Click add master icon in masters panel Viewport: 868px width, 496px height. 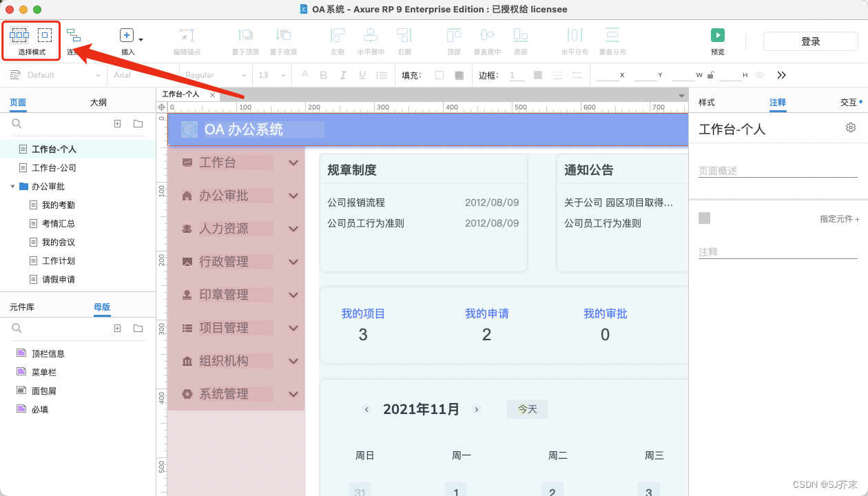[x=117, y=328]
